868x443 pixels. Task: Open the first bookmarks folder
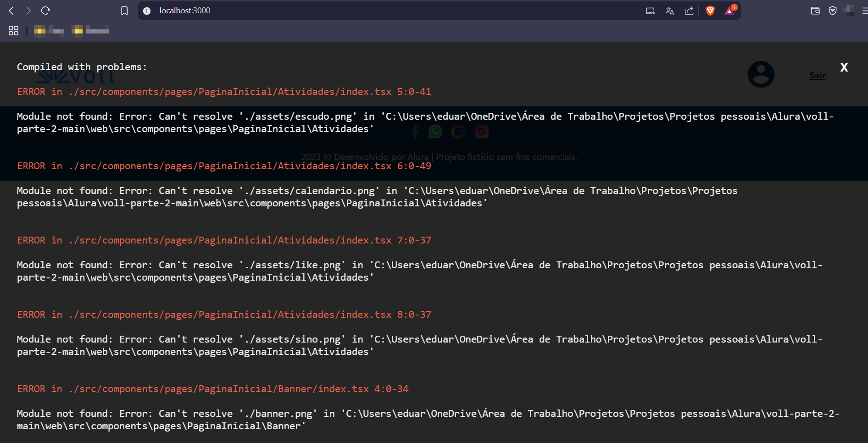pos(49,31)
